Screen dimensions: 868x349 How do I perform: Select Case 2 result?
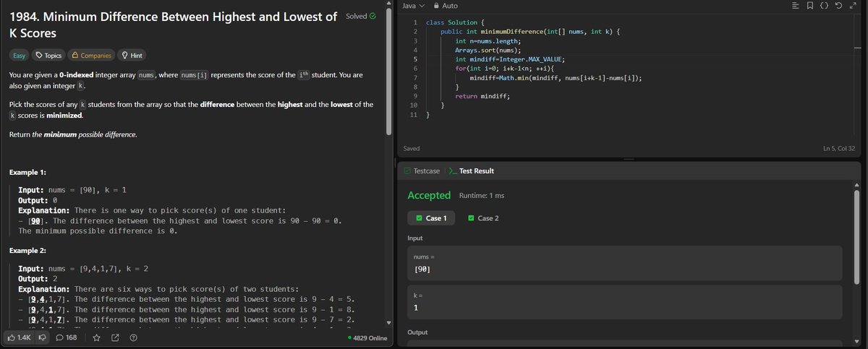(483, 218)
